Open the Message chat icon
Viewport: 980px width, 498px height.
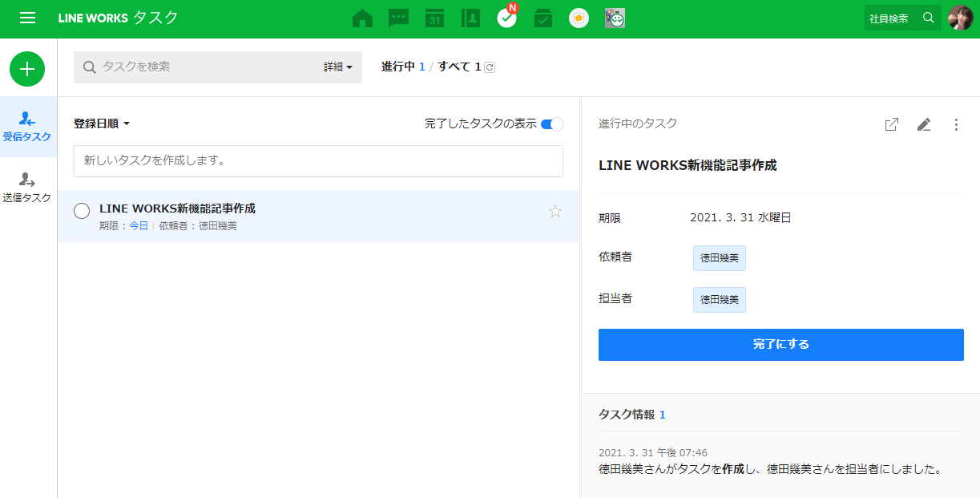[398, 18]
